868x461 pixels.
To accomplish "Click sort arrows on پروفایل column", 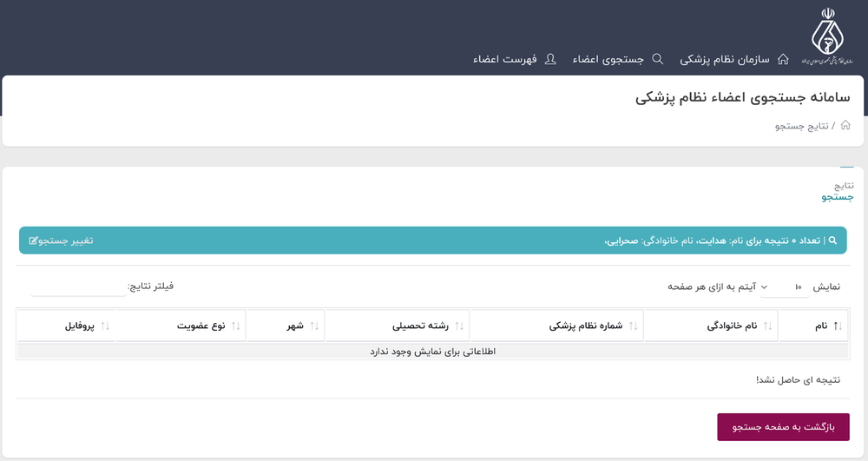I will [x=105, y=326].
